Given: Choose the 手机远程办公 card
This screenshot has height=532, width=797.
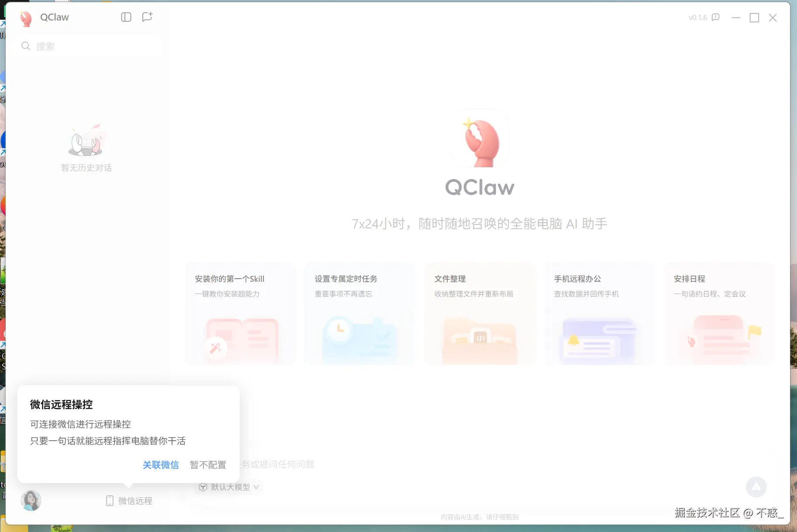Looking at the screenshot, I should point(599,313).
